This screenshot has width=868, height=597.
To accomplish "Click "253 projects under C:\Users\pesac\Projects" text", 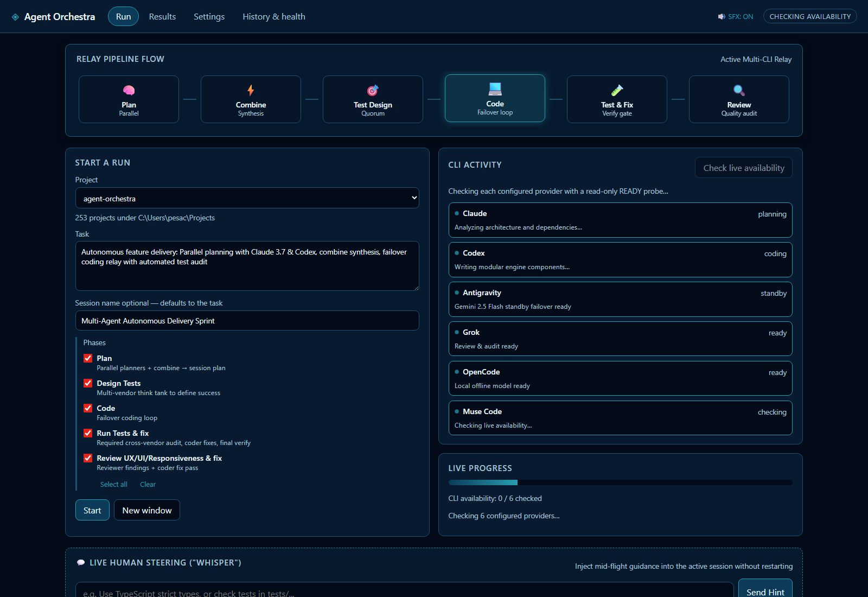I will point(145,218).
